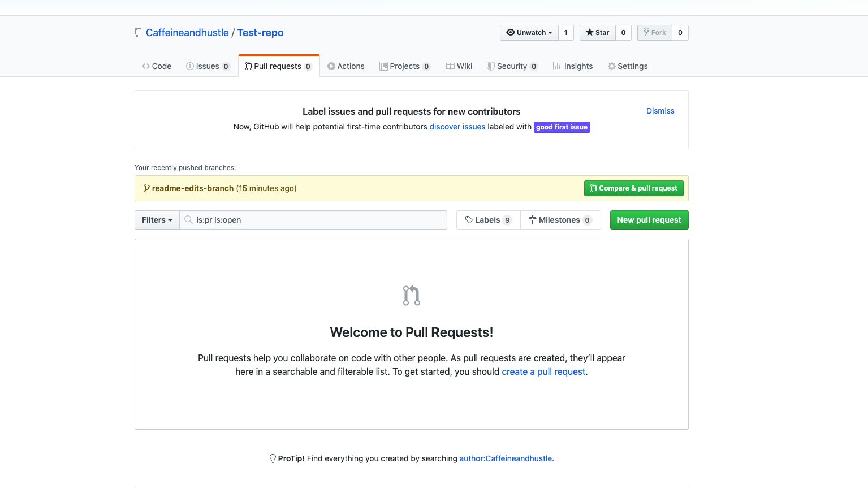Open the Security tab

coord(512,66)
